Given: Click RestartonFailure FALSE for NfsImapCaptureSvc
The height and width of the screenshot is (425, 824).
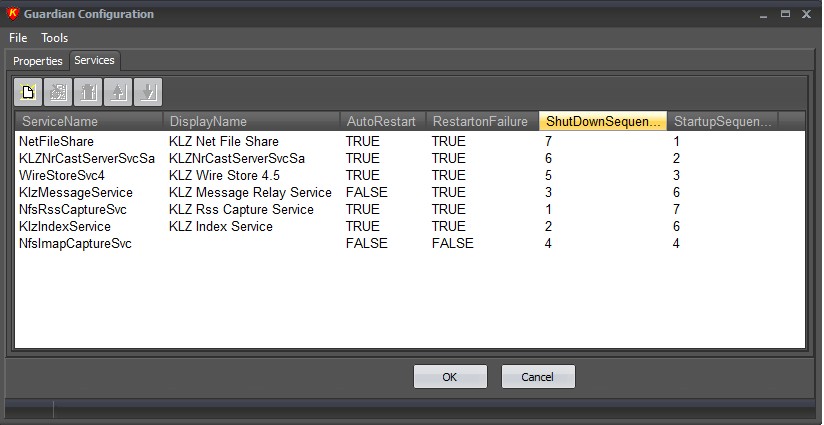Looking at the screenshot, I should 452,244.
